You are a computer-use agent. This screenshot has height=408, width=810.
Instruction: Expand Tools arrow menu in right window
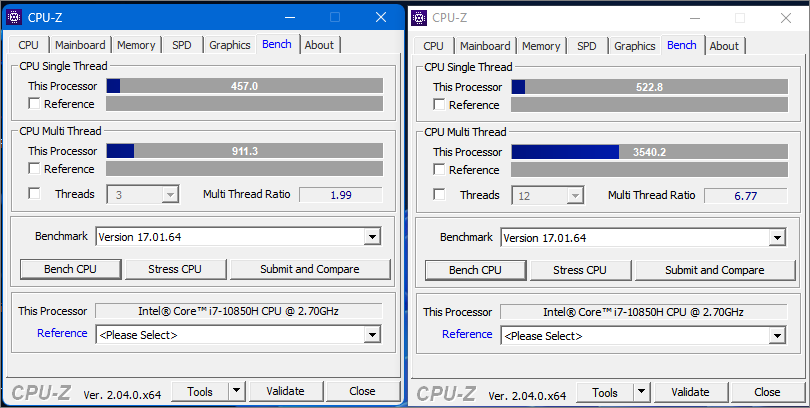point(642,393)
